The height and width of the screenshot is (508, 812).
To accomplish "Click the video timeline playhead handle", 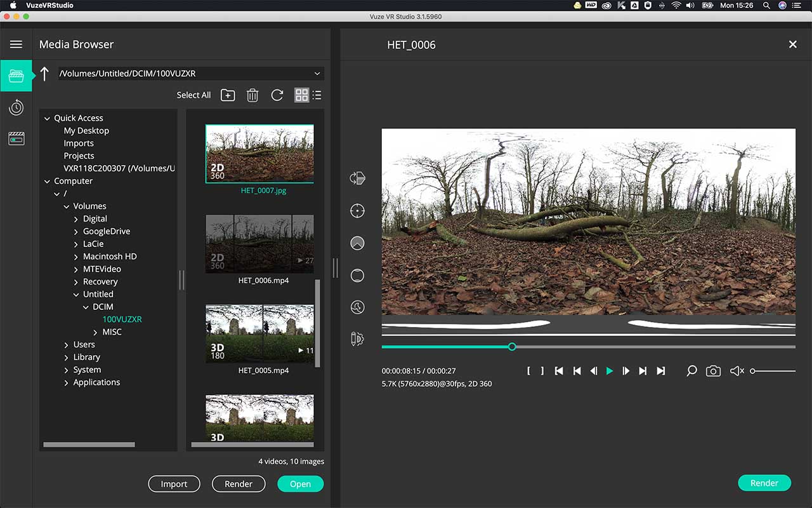I will click(512, 347).
